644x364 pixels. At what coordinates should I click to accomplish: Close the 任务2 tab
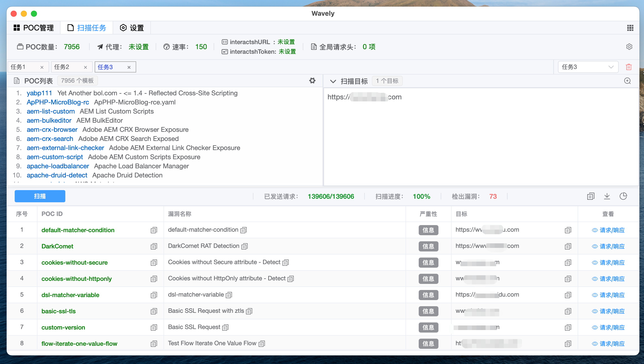pyautogui.click(x=86, y=67)
